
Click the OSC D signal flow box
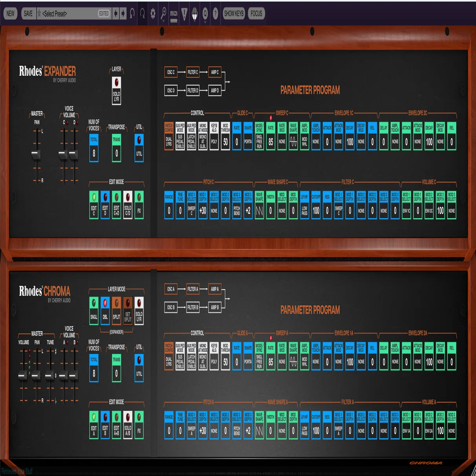click(171, 90)
